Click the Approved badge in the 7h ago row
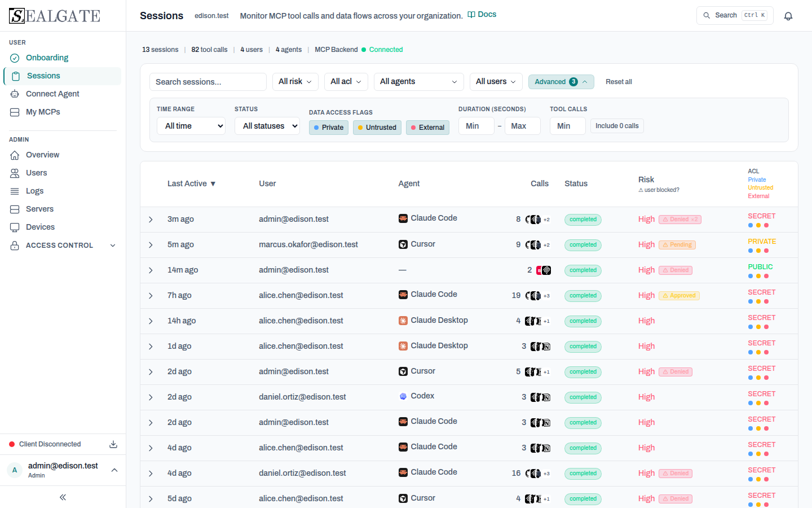 pos(679,296)
